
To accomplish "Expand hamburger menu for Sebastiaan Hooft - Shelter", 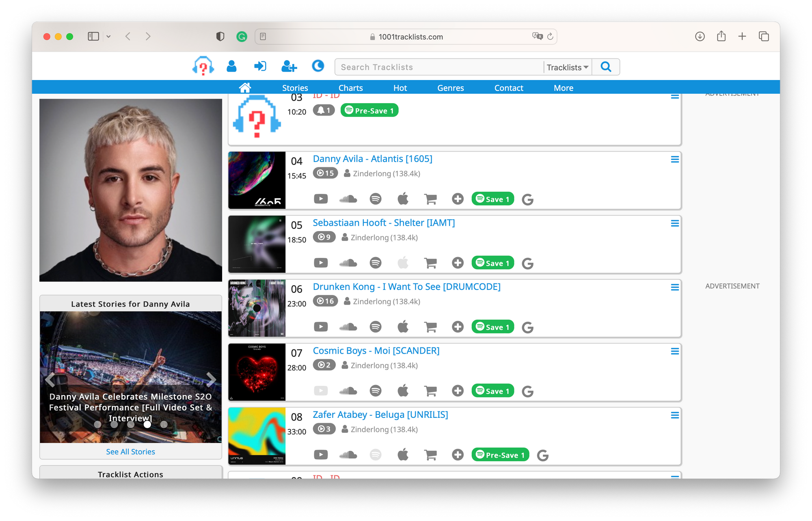I will 675,223.
